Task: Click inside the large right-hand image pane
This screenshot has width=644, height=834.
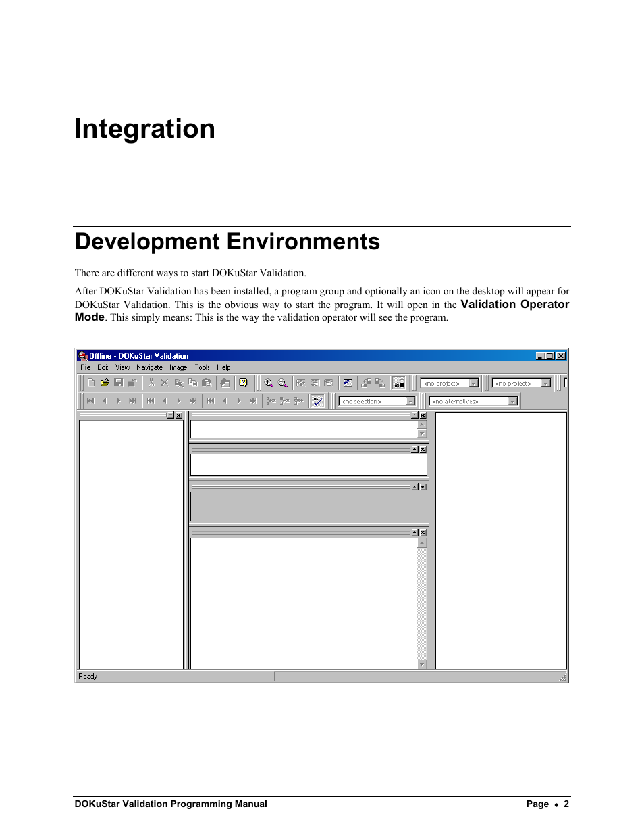Action: pyautogui.click(x=501, y=540)
